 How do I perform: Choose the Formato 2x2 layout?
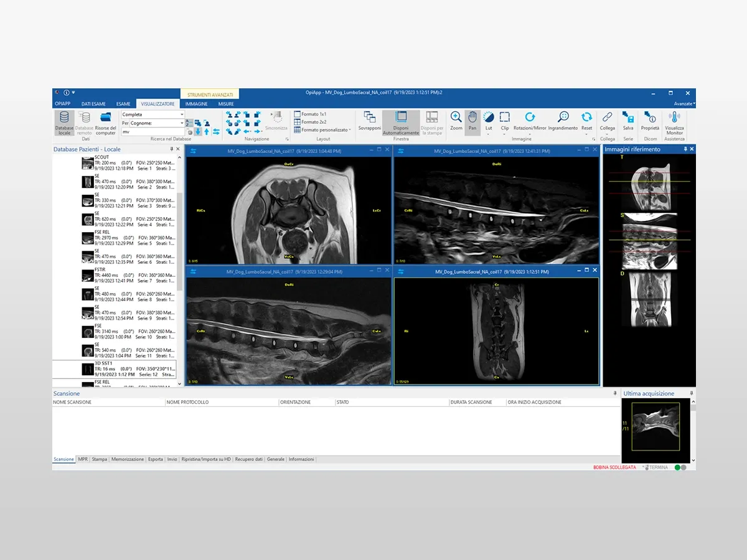[x=310, y=122]
